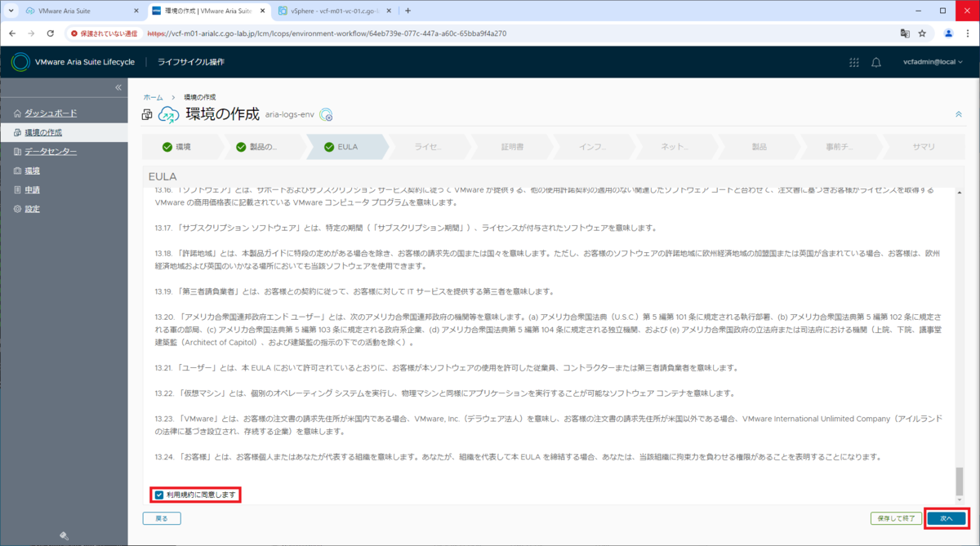980x546 pixels.
Task: Select the ライセ... wizard step
Action: click(428, 147)
